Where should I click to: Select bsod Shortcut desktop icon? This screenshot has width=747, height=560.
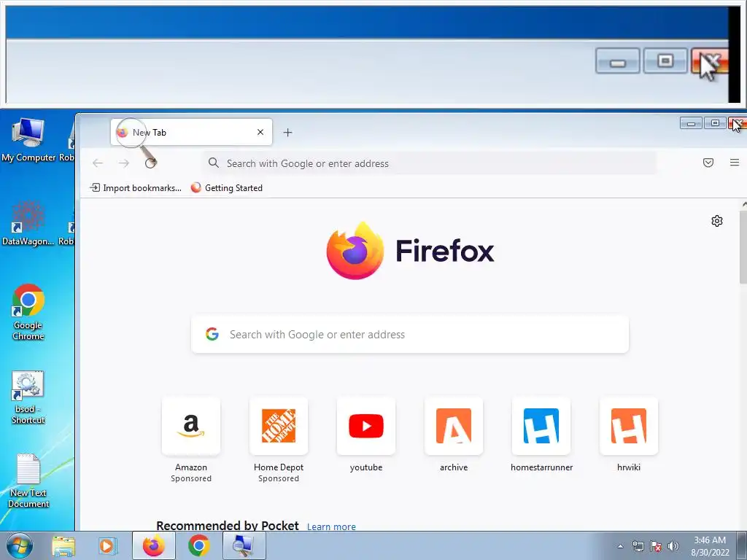pyautogui.click(x=28, y=398)
